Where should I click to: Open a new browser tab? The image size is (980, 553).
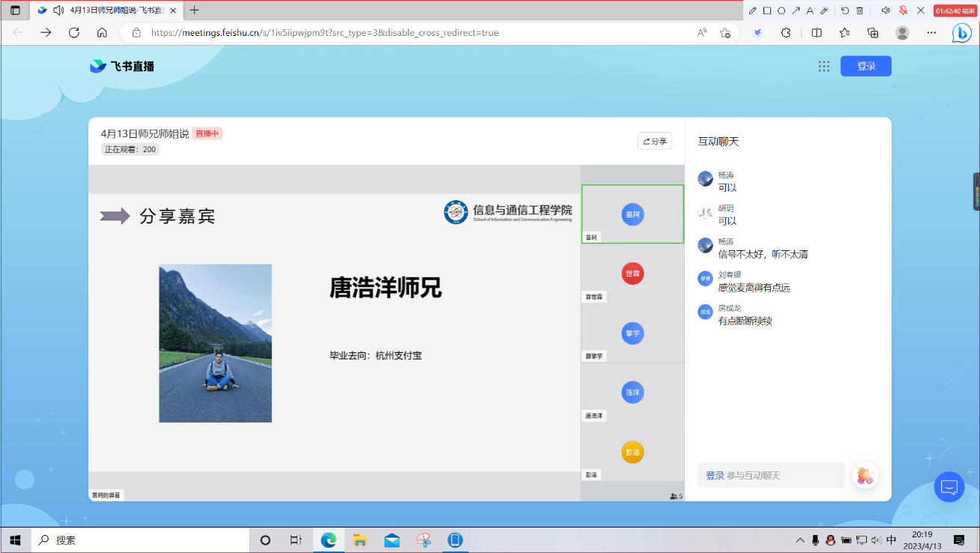[195, 10]
